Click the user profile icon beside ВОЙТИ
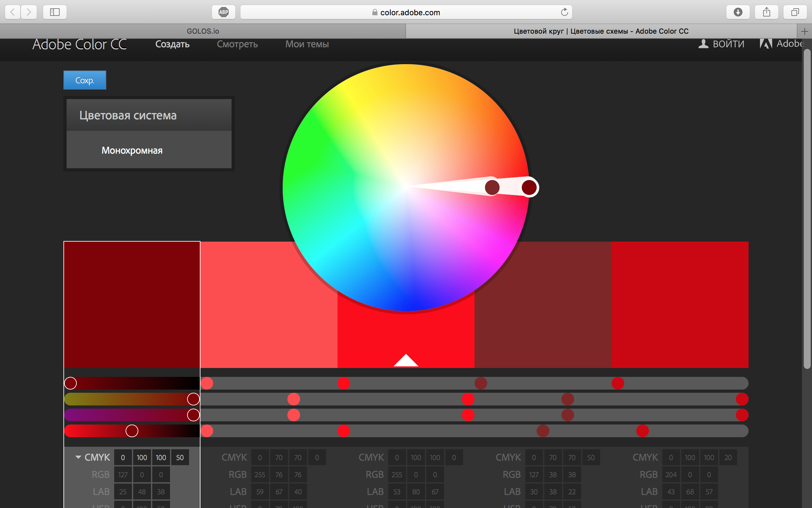 click(x=703, y=44)
